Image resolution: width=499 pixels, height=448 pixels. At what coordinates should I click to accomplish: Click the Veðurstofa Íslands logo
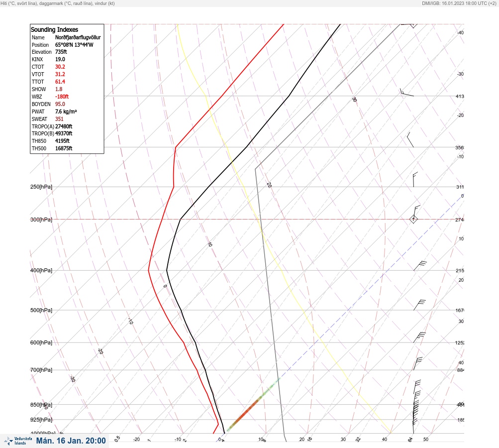pos(18,441)
